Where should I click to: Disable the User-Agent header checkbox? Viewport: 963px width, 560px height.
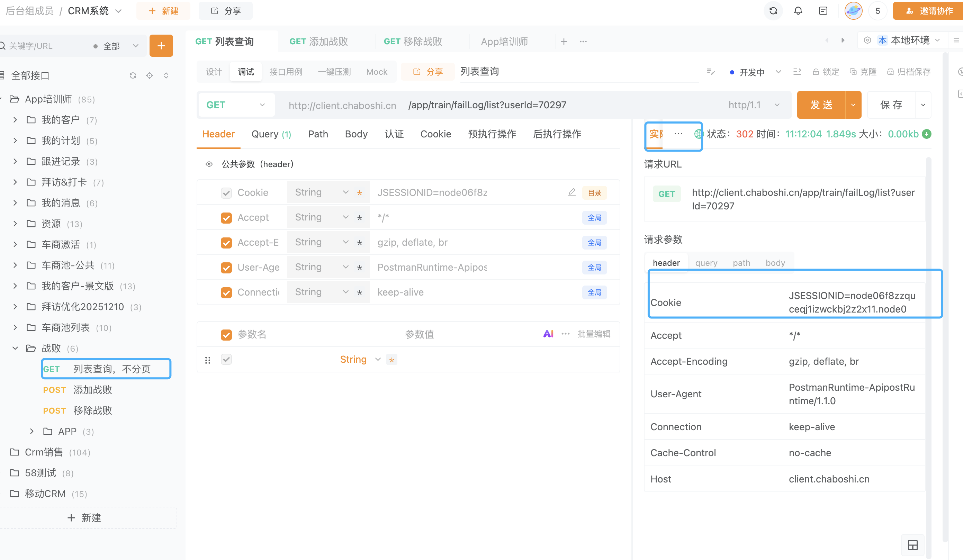point(226,268)
